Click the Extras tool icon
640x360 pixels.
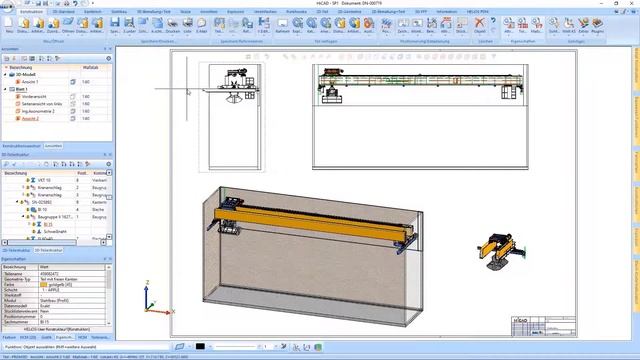583,25
